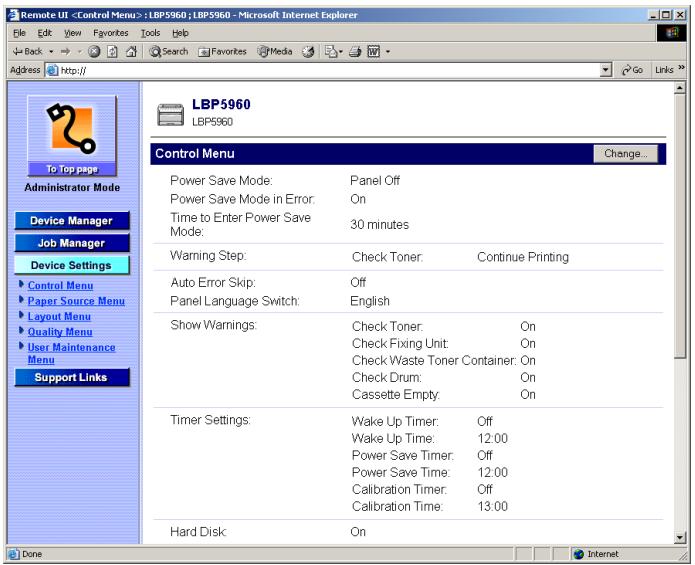Click the scrollbar down arrow

(680, 538)
